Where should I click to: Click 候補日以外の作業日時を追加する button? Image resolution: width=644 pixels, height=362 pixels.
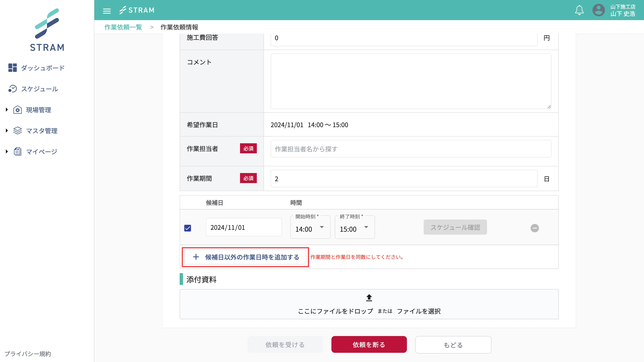(x=245, y=257)
